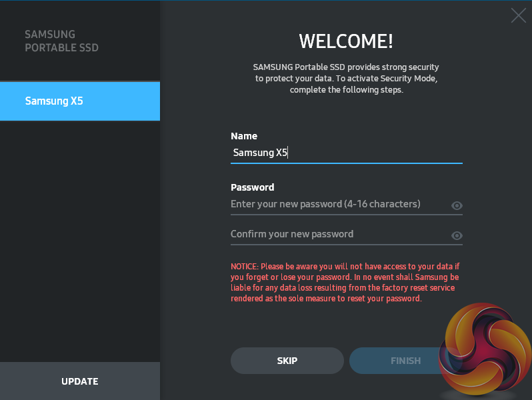532x400 pixels.
Task: Click the SAMSUNG word in sidebar header
Action: point(50,35)
